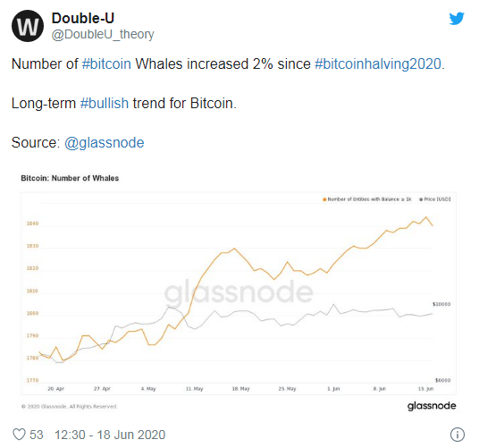
Task: Open the #bitcoinhalving2020 hashtag
Action: click(x=378, y=64)
